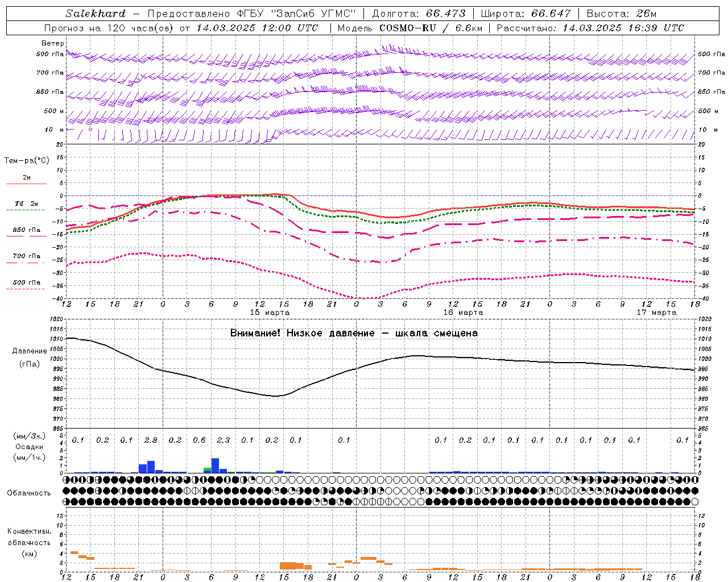The height and width of the screenshot is (582, 728).
Task: Click the (мм/1ч.) precipitation unit label
Action: 30,458
